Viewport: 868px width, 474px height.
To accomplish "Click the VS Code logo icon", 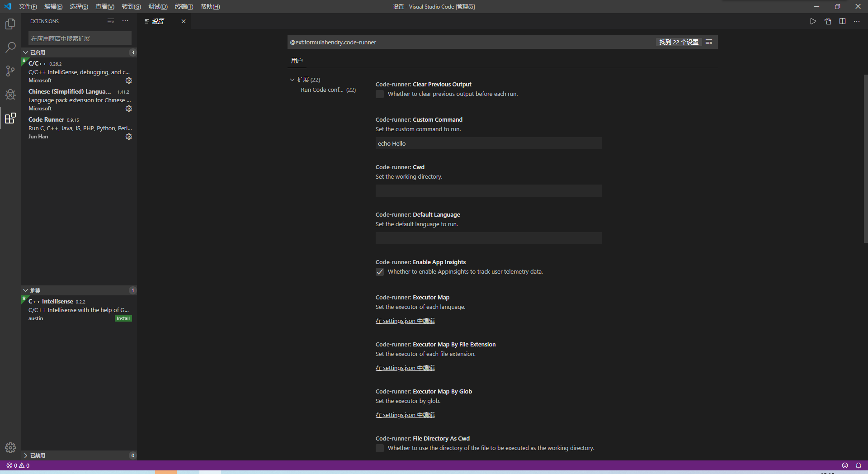I will pos(8,6).
